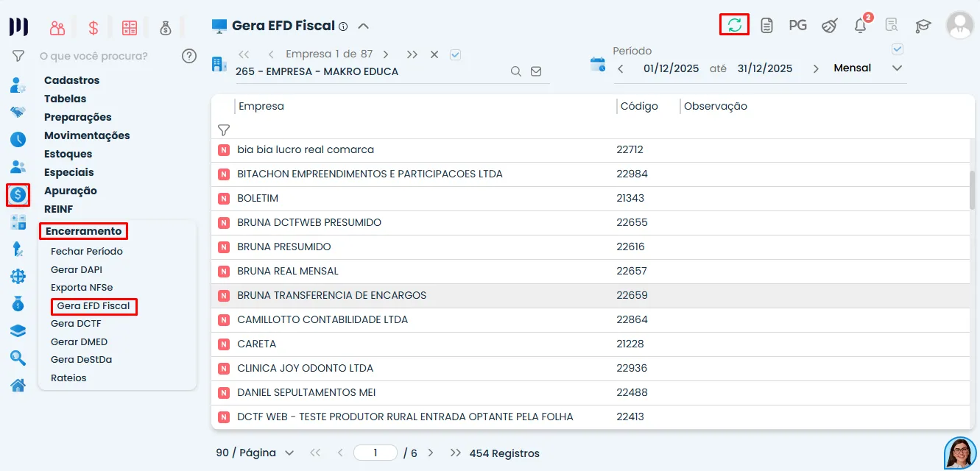Open the Apuração menu section
This screenshot has height=471, width=980.
[x=71, y=191]
